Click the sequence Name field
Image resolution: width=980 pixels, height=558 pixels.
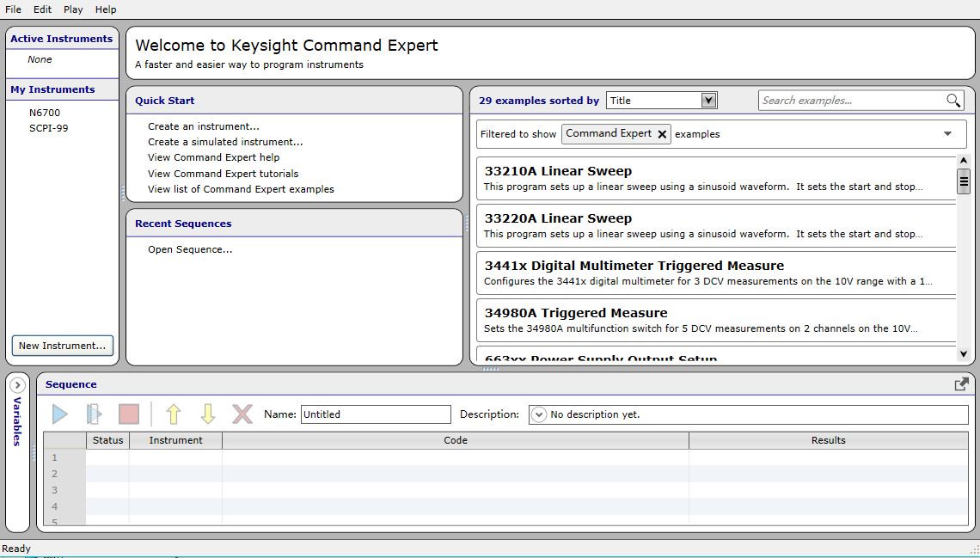click(376, 414)
